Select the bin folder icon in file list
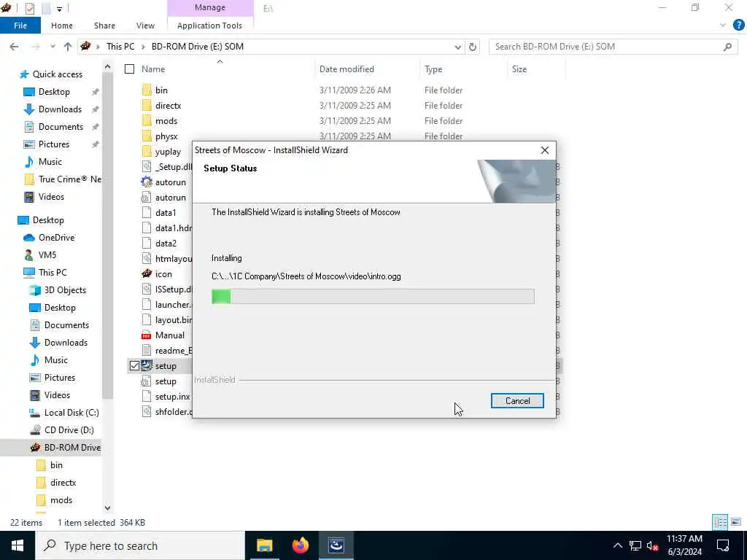 tap(147, 90)
